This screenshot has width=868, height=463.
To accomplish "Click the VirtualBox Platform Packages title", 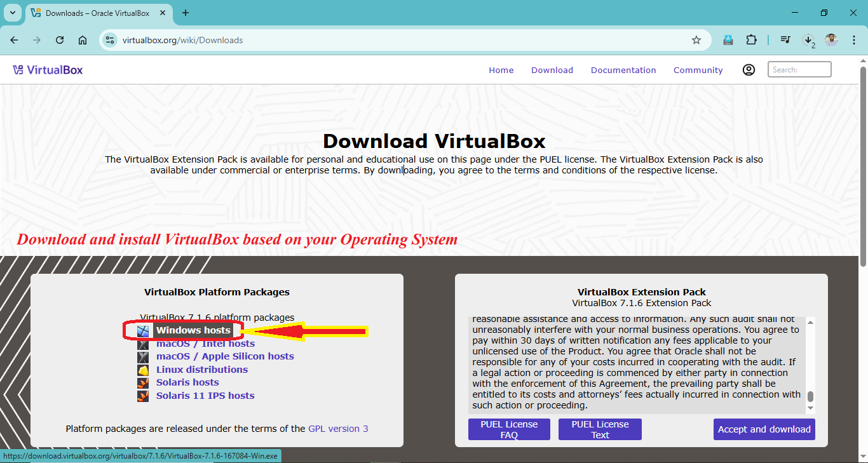I will point(217,292).
